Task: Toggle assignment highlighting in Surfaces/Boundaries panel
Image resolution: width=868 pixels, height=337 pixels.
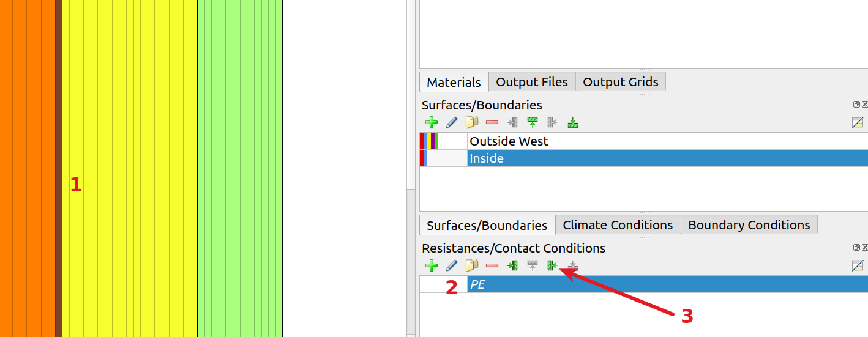Action: pos(858,122)
